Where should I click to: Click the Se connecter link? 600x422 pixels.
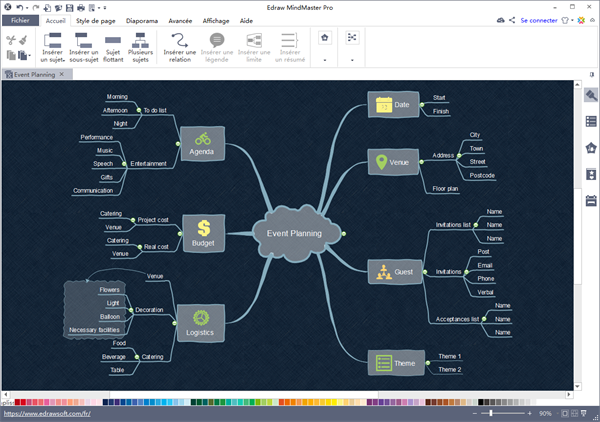540,19
